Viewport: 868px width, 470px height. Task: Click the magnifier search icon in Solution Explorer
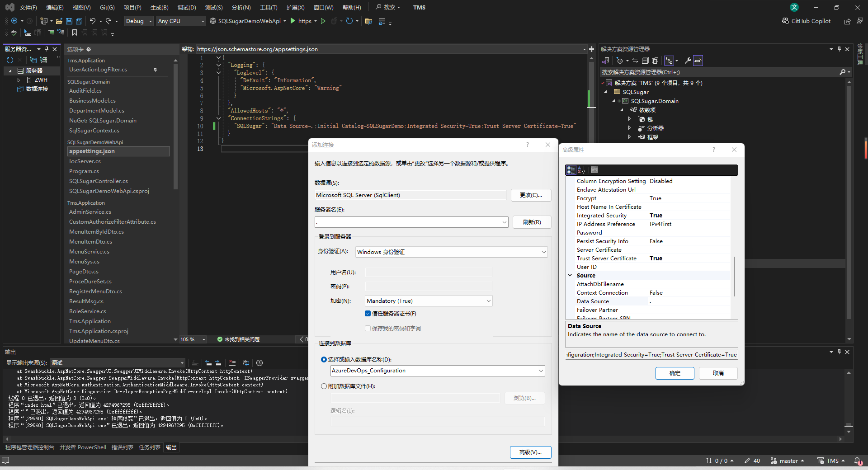[843, 72]
